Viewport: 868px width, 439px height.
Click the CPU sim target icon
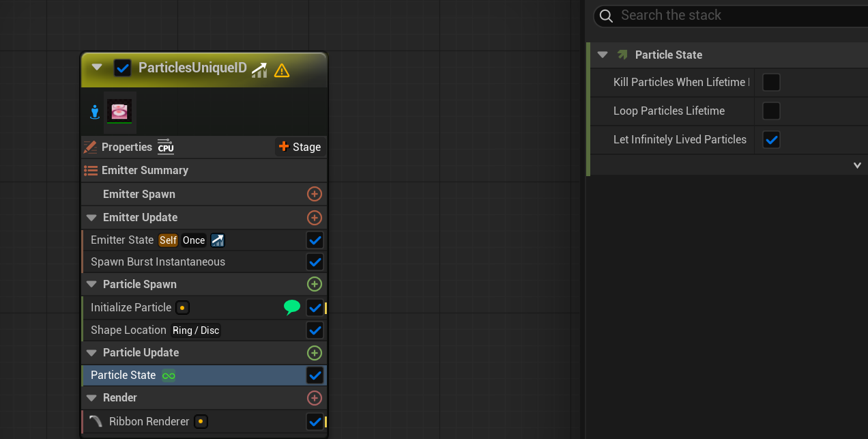pos(166,147)
